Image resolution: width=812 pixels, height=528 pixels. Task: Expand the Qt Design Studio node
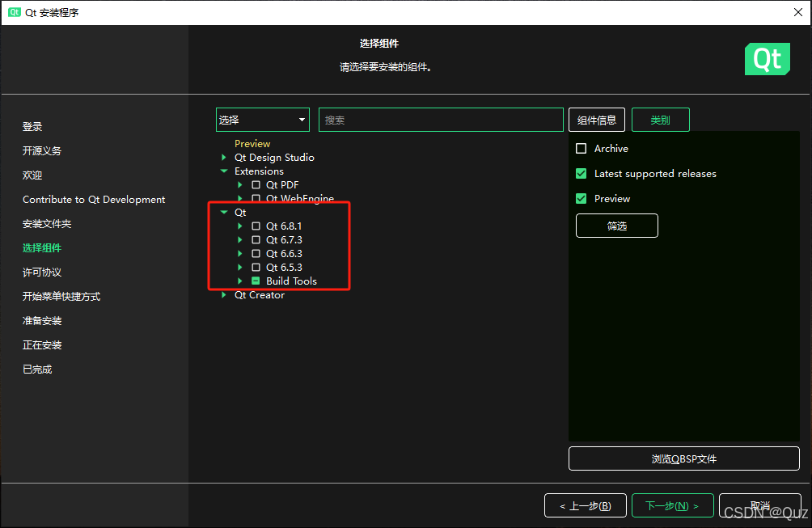point(224,158)
